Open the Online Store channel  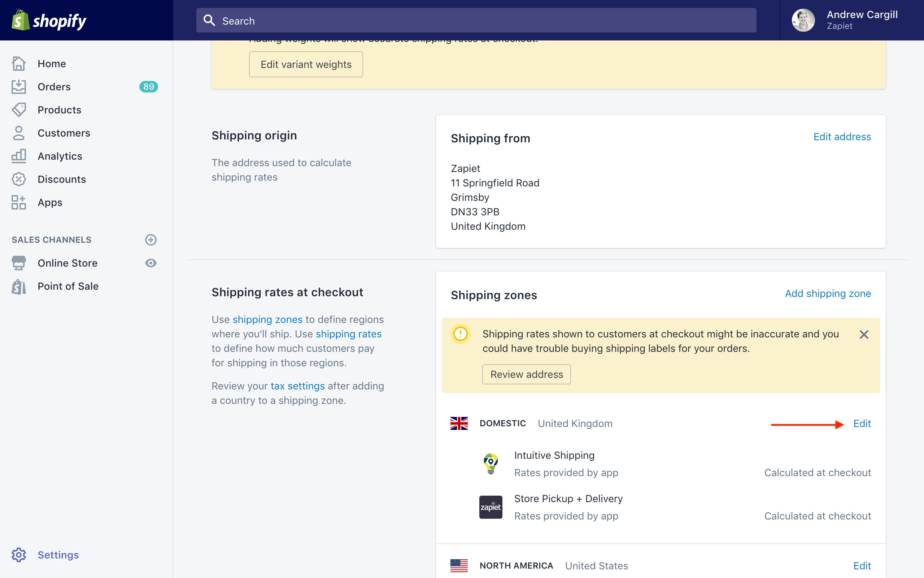click(x=67, y=263)
